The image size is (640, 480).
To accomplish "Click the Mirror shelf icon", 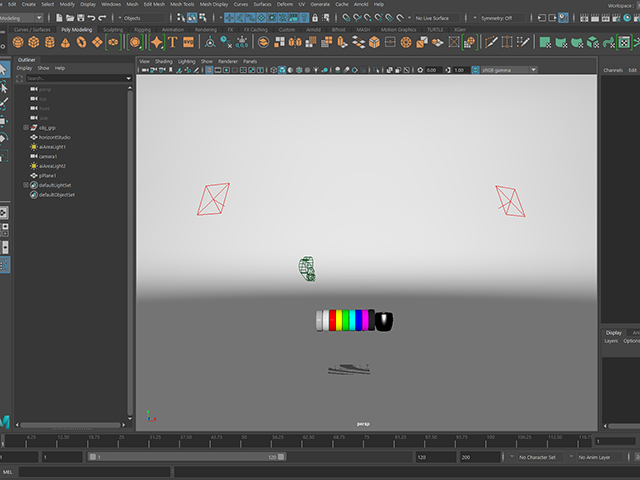I will tap(295, 42).
